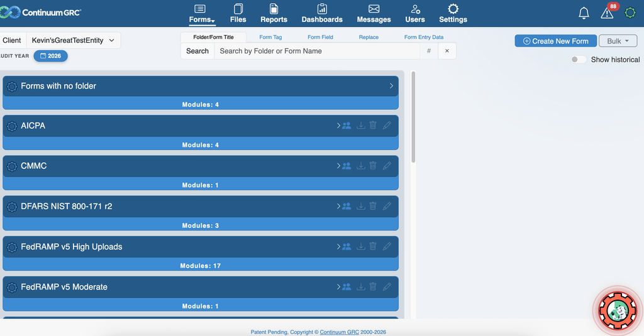
Task: Click the gear icon beside Forms with no folder
Action: click(x=12, y=86)
